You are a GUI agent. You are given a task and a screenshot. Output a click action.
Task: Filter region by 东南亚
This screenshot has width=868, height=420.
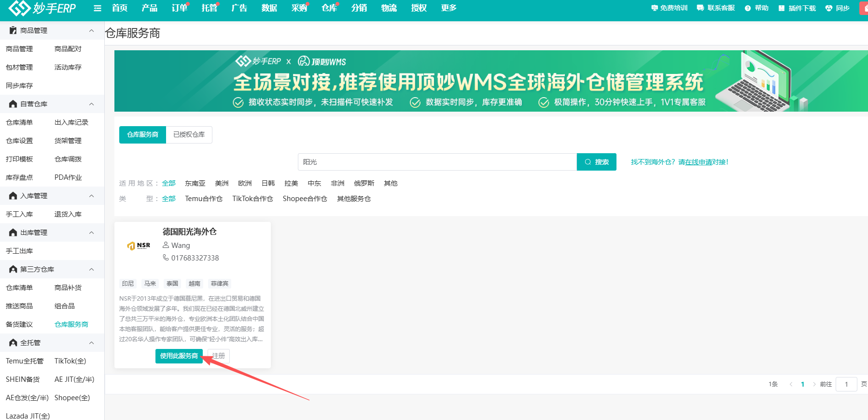pyautogui.click(x=195, y=184)
